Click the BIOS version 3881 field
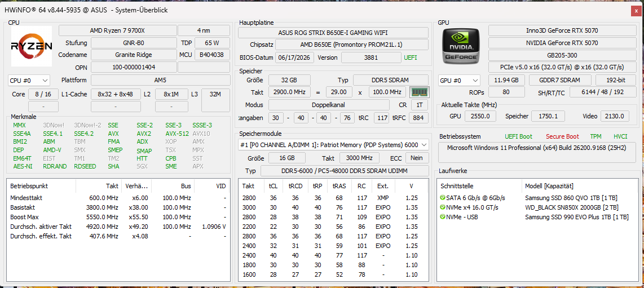 tap(371, 57)
